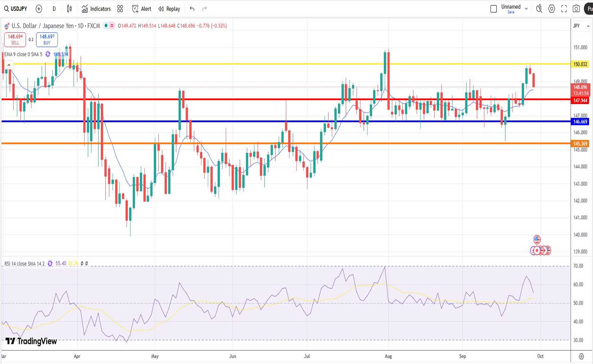Click the Indicators button

96,9
